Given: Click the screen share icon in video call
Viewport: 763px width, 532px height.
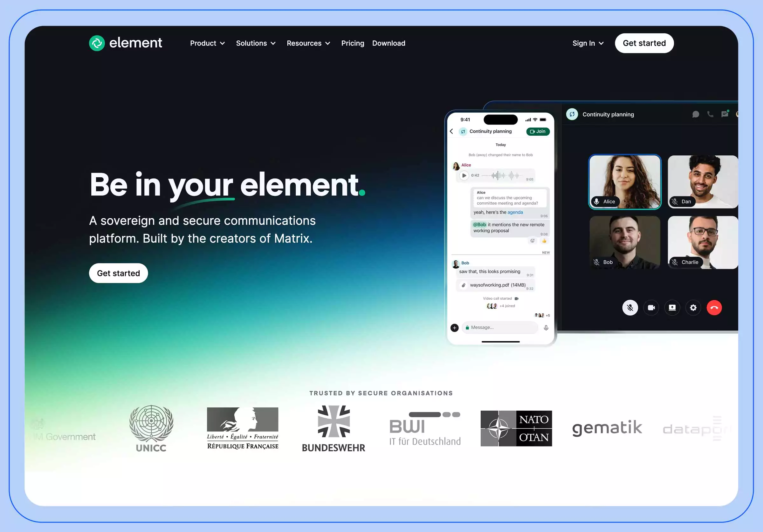Looking at the screenshot, I should (672, 307).
